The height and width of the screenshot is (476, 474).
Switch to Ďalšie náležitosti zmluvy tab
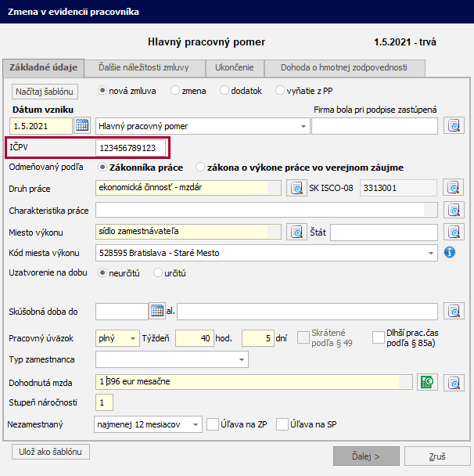145,67
